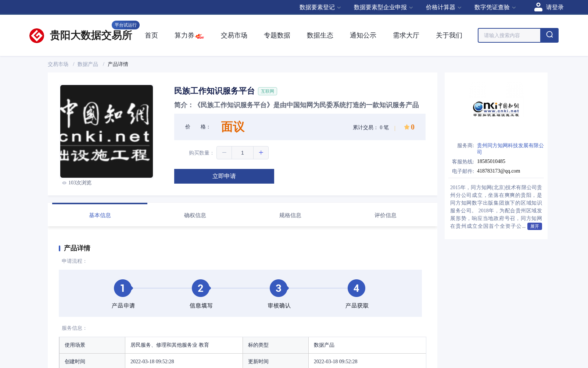This screenshot has width=588, height=368.
Task: Open provider 贵州同方知网科技发展有限公司 link
Action: click(x=510, y=149)
